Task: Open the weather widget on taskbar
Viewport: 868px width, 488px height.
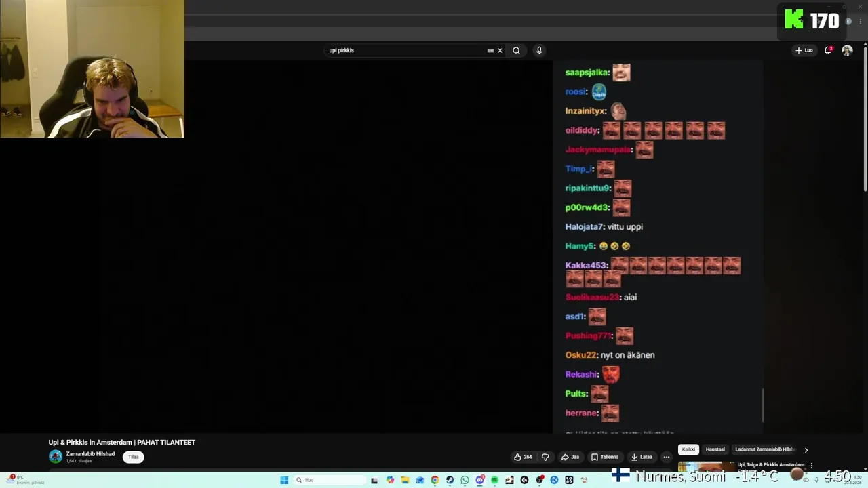Action: point(26,479)
